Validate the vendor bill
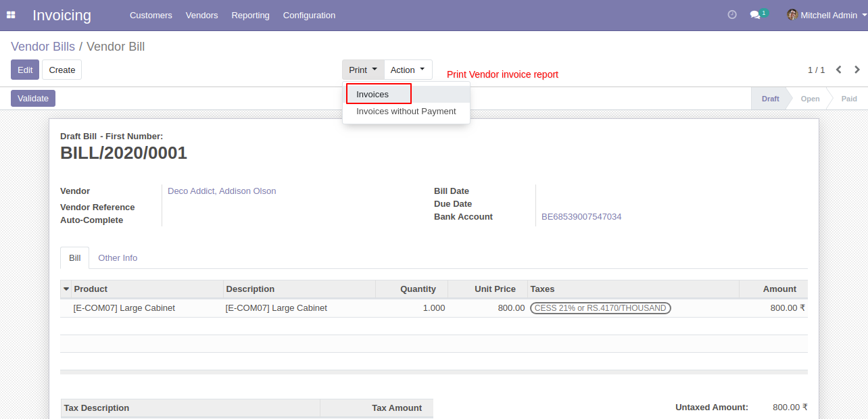 point(33,98)
